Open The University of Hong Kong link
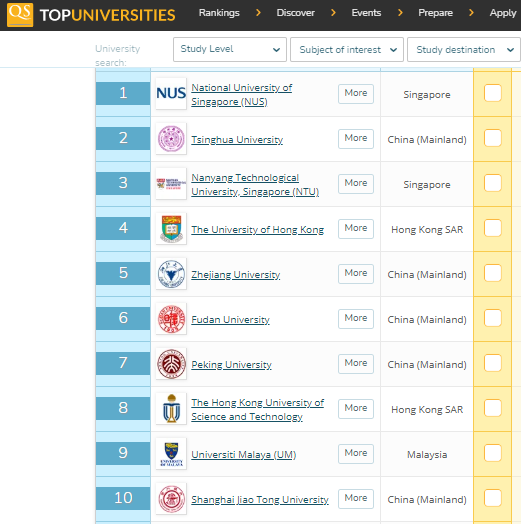Viewport: 521px width, 524px height. (x=257, y=230)
